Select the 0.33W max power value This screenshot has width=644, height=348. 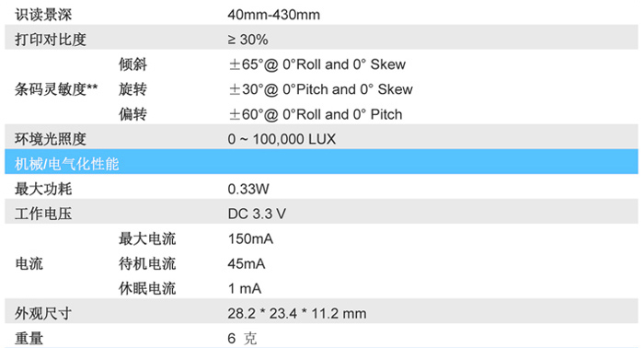click(x=248, y=189)
